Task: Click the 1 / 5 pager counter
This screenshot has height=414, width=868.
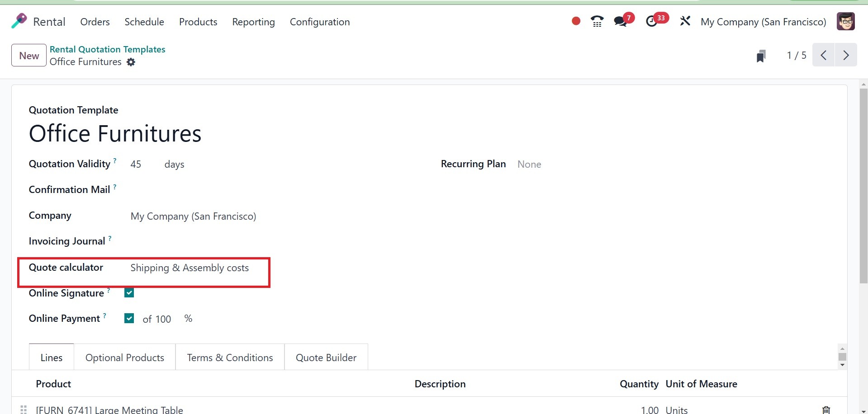Action: 797,55
